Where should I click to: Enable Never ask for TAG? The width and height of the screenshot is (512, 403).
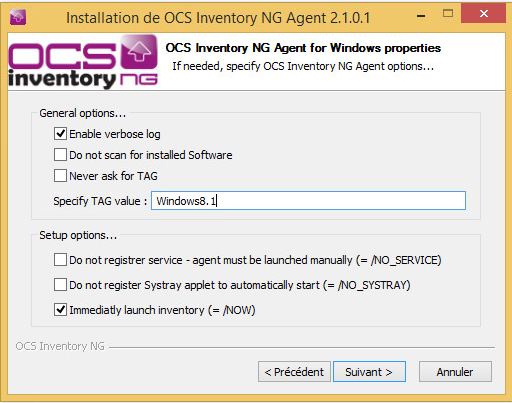(60, 176)
